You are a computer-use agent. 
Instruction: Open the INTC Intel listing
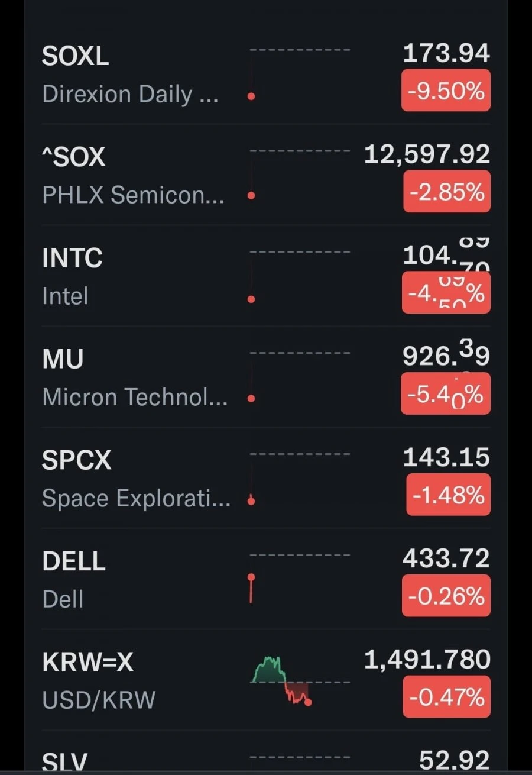[266, 276]
